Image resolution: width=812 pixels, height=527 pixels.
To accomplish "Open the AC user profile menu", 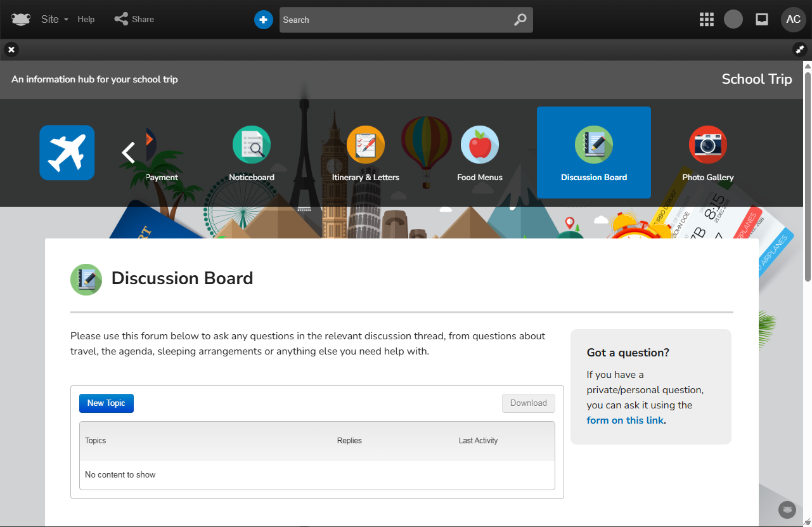I will 793,20.
